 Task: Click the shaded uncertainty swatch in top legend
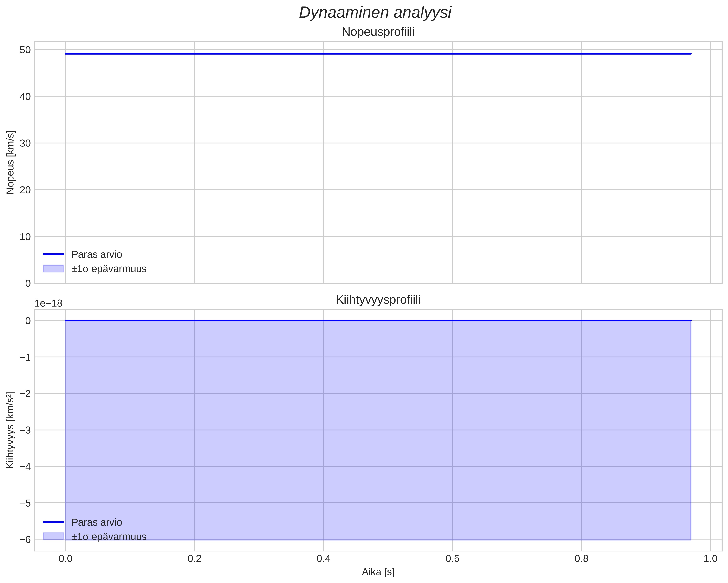pos(53,269)
